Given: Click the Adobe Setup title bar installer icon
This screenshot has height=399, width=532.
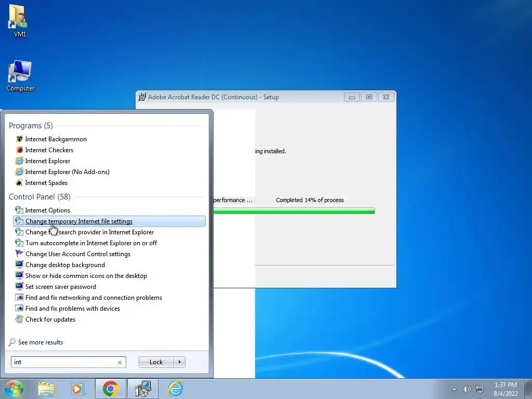Looking at the screenshot, I should pos(142,97).
